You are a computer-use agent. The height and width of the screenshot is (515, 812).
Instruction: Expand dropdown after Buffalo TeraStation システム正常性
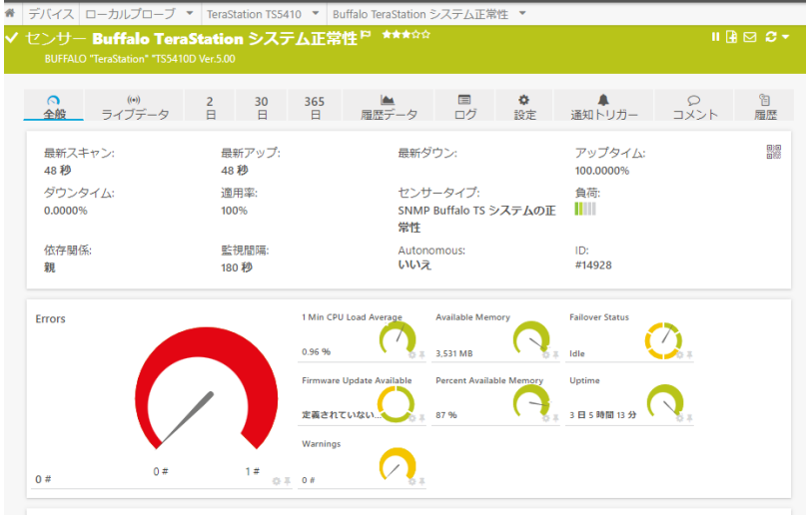click(x=522, y=13)
